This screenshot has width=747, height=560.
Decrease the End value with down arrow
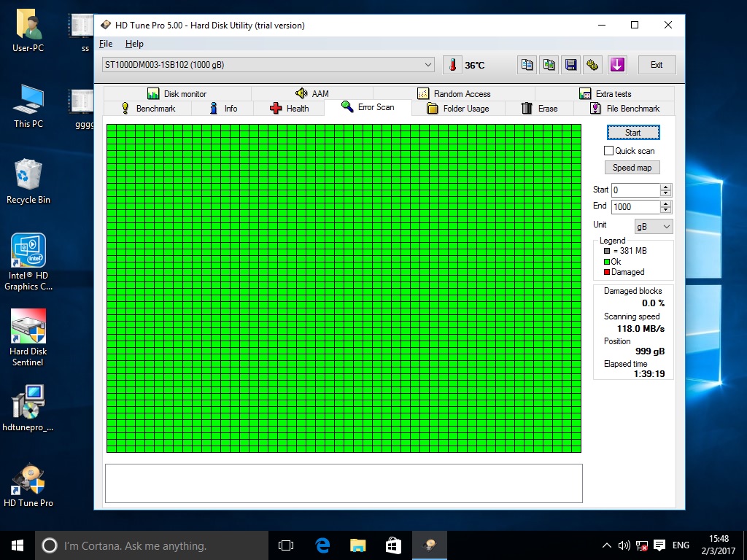point(666,210)
